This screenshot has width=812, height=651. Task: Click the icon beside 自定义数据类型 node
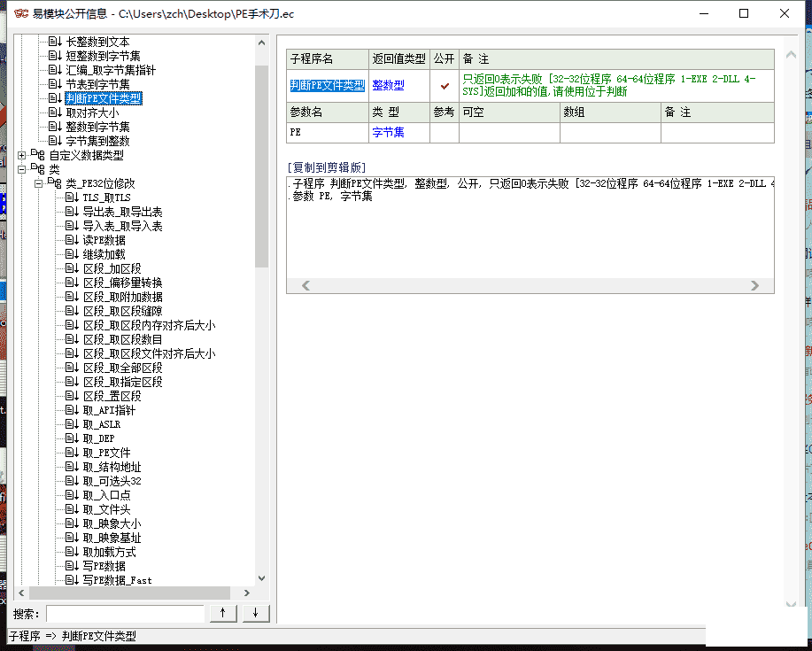tap(38, 155)
